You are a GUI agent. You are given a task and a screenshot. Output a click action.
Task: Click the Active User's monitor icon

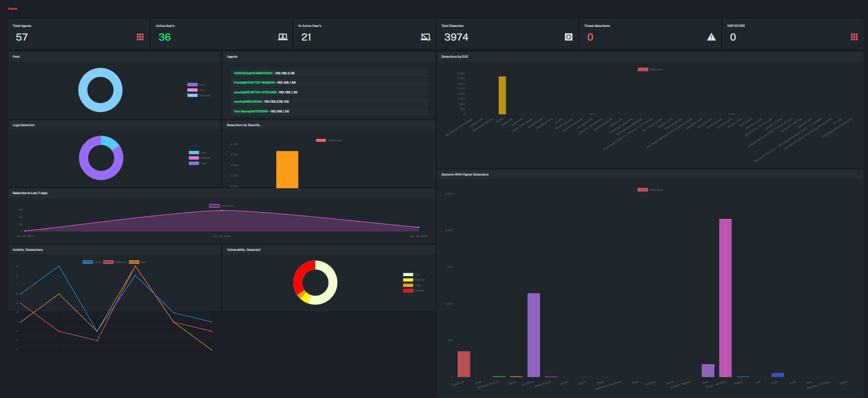pyautogui.click(x=283, y=37)
